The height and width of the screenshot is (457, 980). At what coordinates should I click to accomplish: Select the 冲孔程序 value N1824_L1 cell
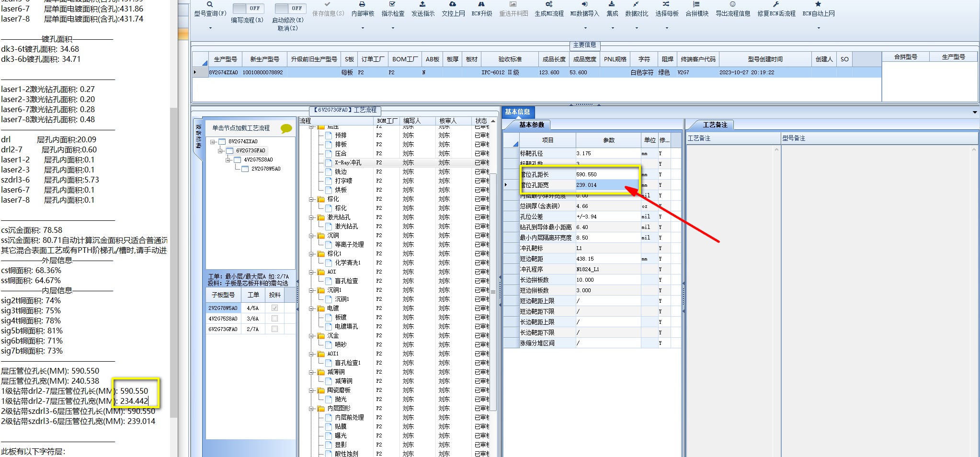tap(608, 269)
